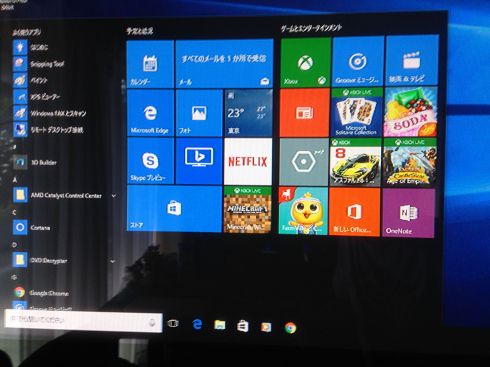
Task: Open media player icon on taskbar
Action: tap(266, 327)
